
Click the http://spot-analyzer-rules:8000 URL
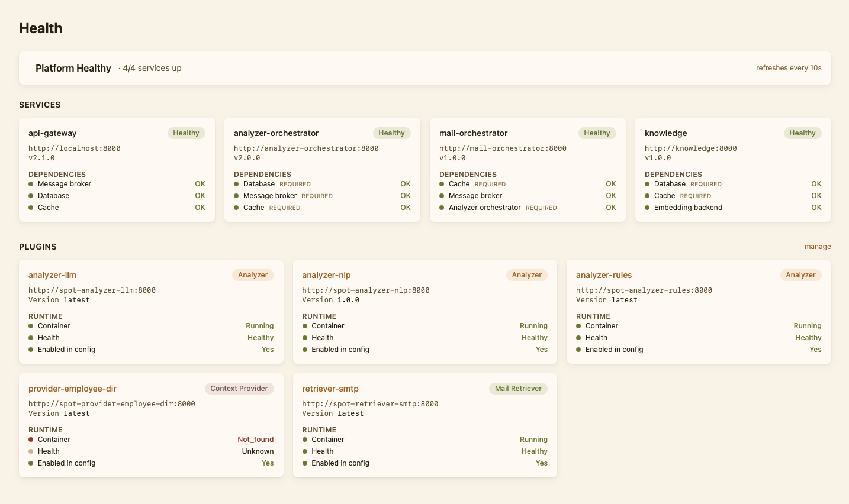pos(644,290)
